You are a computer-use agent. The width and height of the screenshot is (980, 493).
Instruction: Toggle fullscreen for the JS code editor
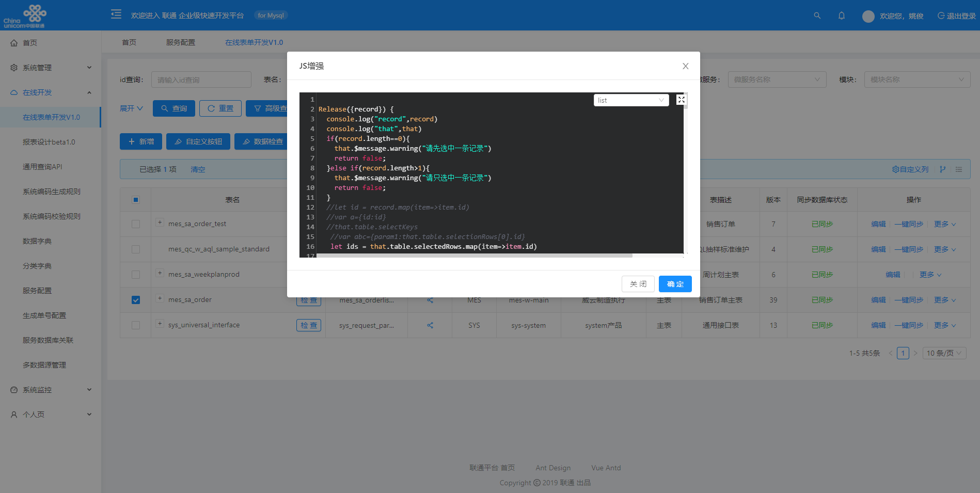681,100
